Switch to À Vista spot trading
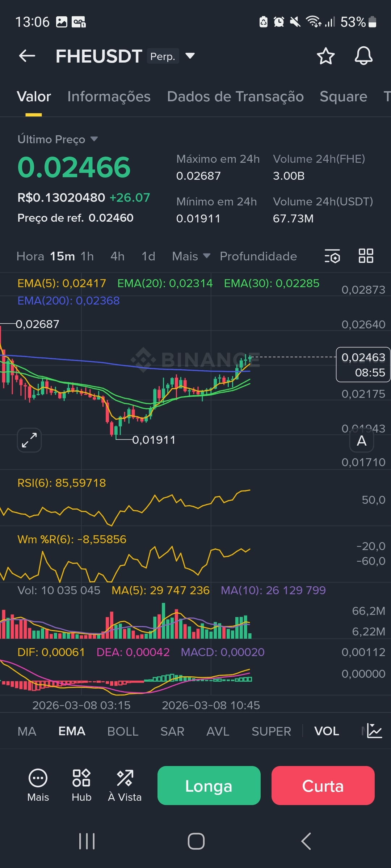This screenshot has height=868, width=391. 125,785
